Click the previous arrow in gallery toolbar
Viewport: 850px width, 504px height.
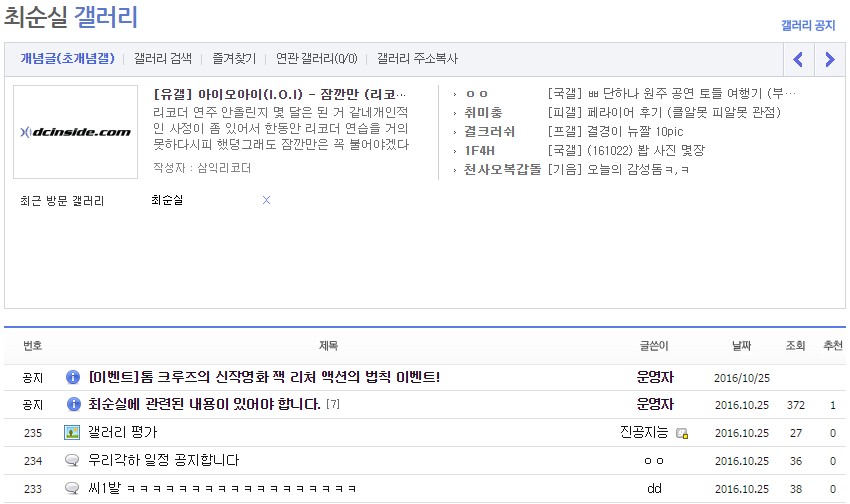coord(798,60)
